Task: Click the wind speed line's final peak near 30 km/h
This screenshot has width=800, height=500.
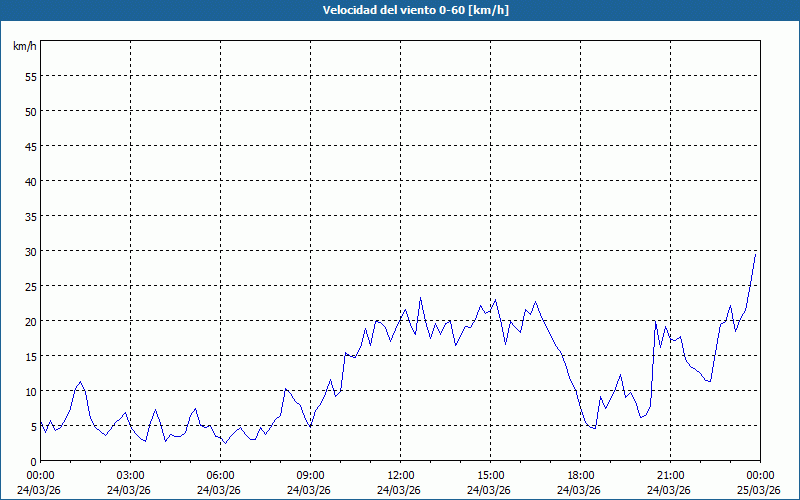Action: pos(755,254)
